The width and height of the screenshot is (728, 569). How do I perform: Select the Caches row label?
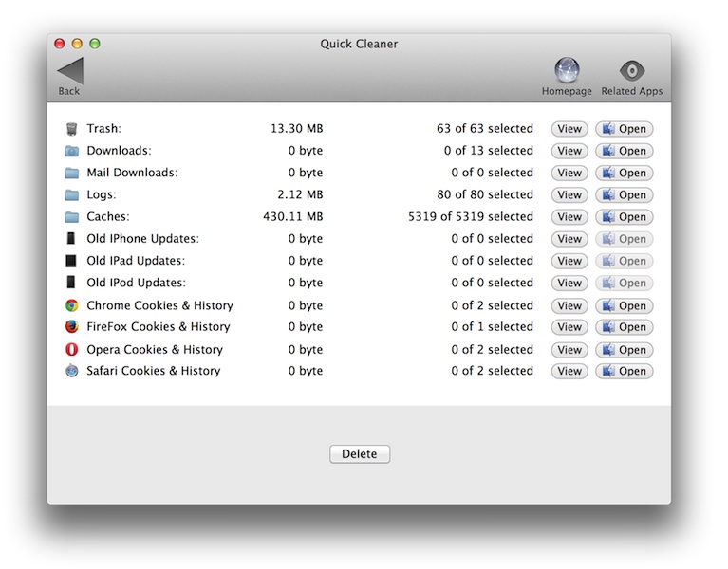pyautogui.click(x=108, y=217)
